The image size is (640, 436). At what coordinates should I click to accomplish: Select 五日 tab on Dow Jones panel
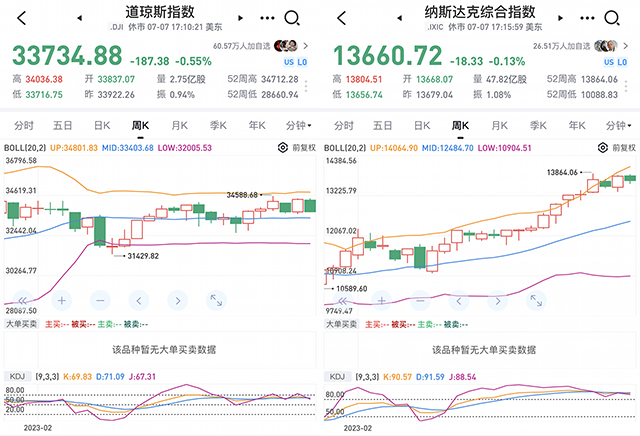[x=62, y=125]
